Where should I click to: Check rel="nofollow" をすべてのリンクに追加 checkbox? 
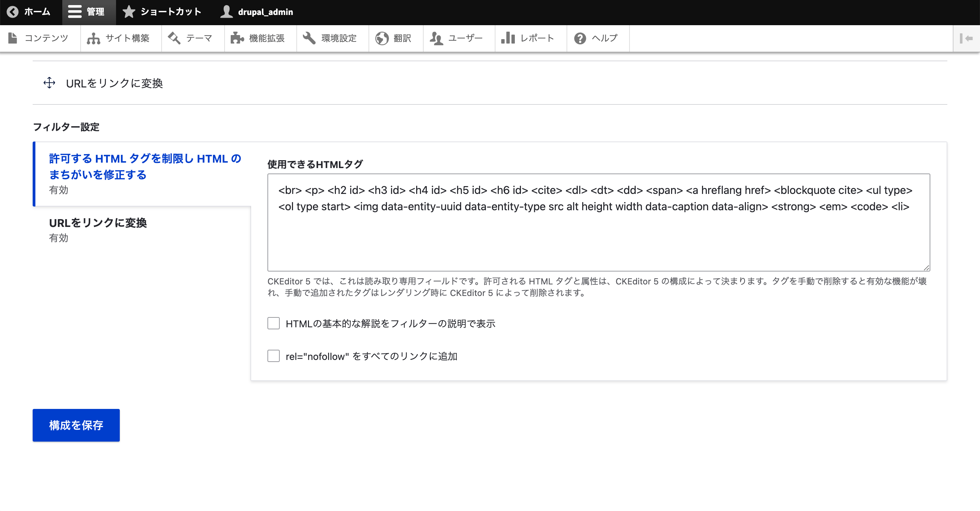(273, 356)
